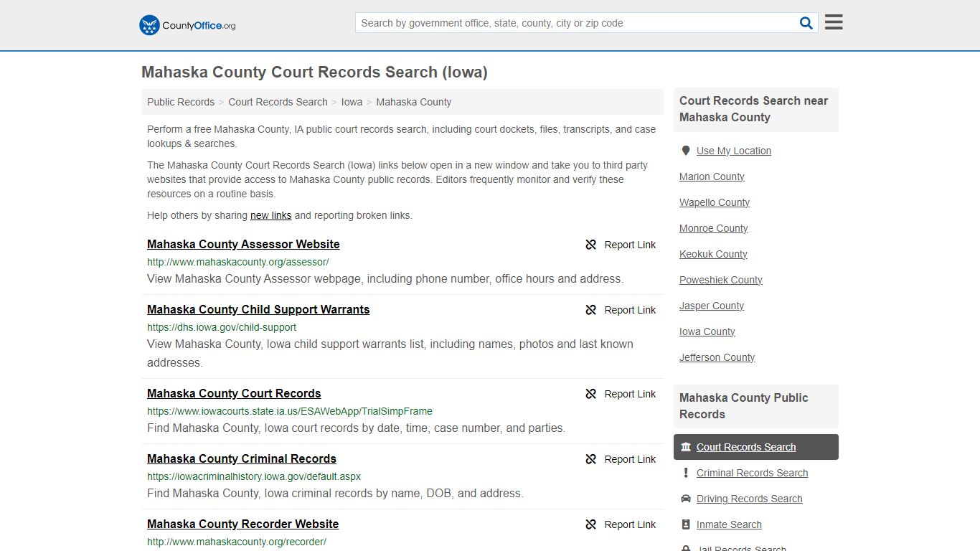Image resolution: width=980 pixels, height=551 pixels.
Task: Click the location pin icon beside Use My Location
Action: click(686, 151)
